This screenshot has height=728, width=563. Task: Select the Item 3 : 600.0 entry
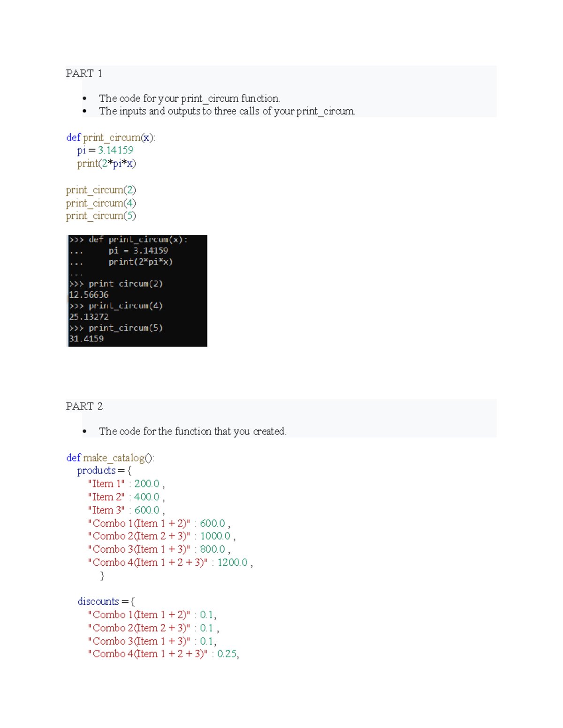click(124, 510)
